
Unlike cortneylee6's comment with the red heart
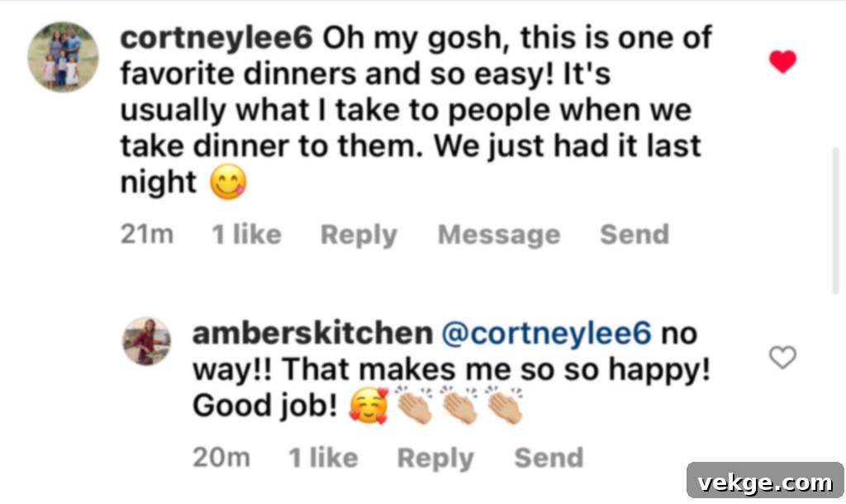tap(782, 63)
